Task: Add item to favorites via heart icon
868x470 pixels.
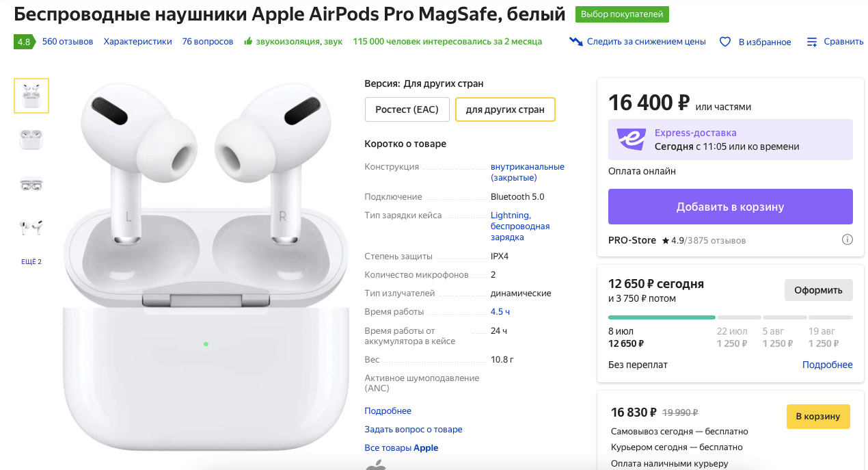Action: click(724, 42)
